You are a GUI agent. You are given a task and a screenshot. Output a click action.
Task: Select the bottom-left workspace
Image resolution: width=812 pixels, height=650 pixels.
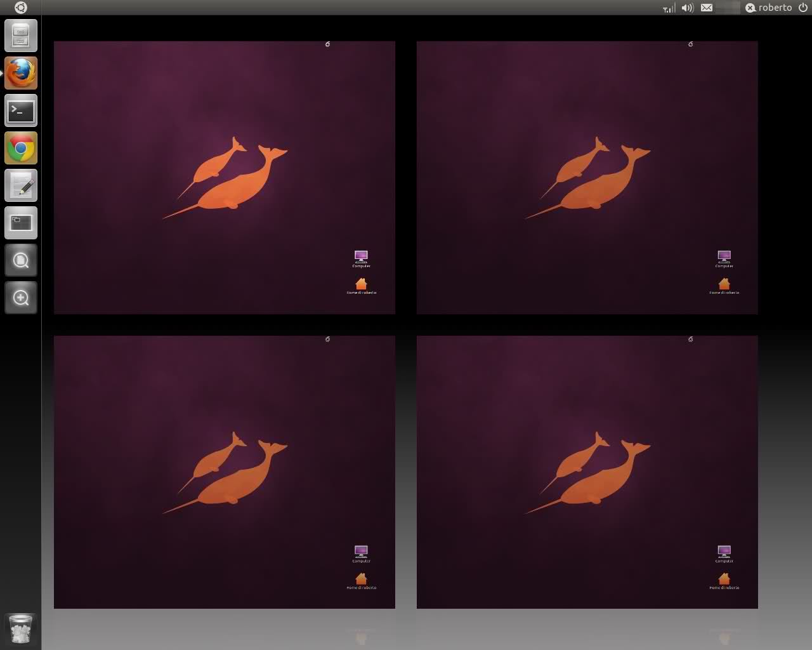tap(224, 472)
